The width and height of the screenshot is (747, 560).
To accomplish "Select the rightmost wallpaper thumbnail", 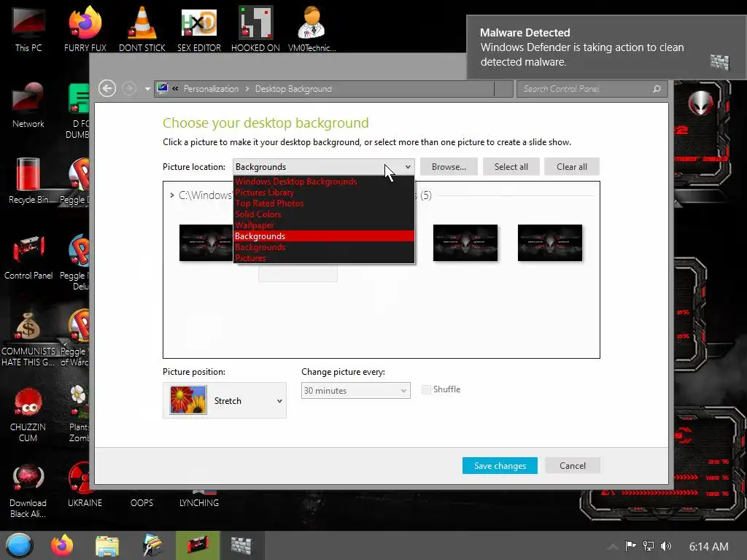I will click(550, 243).
